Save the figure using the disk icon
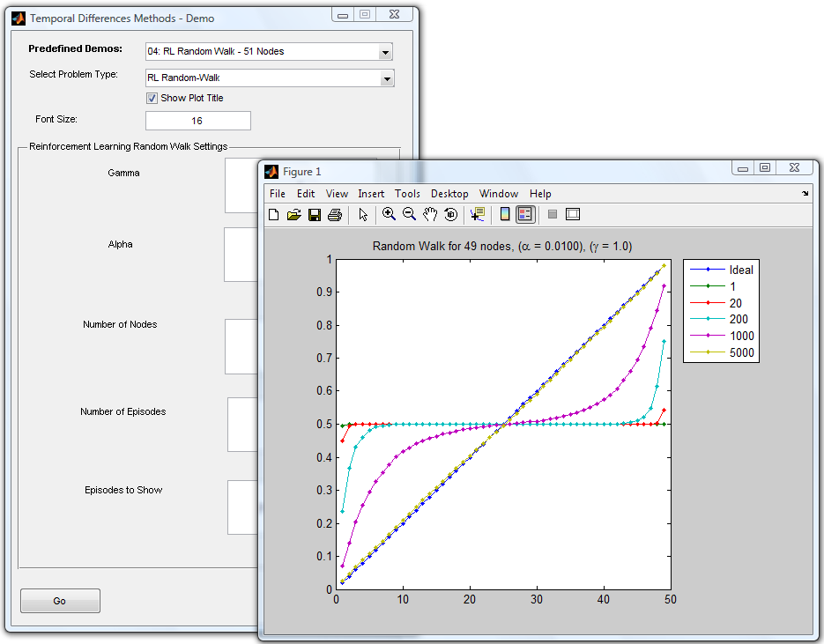 pyautogui.click(x=314, y=214)
